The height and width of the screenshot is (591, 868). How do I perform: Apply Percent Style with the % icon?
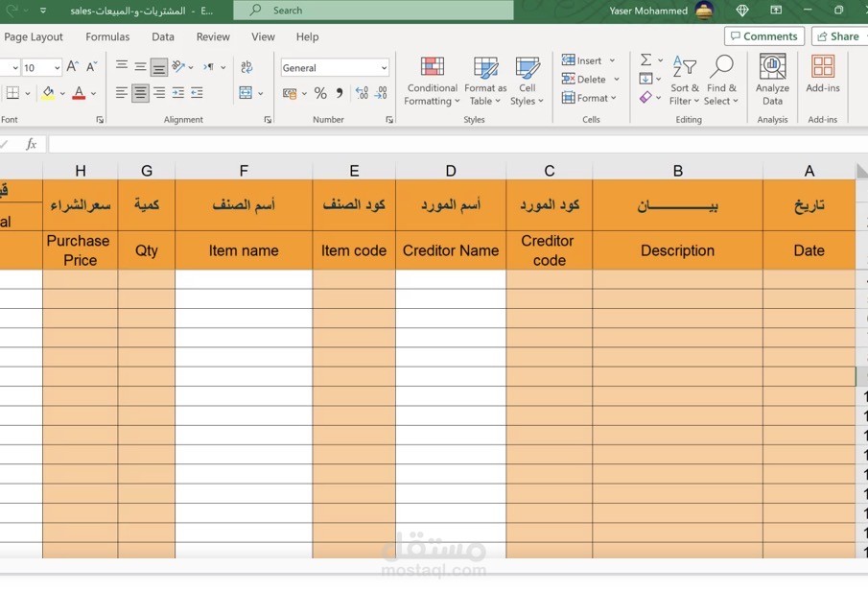(x=320, y=93)
